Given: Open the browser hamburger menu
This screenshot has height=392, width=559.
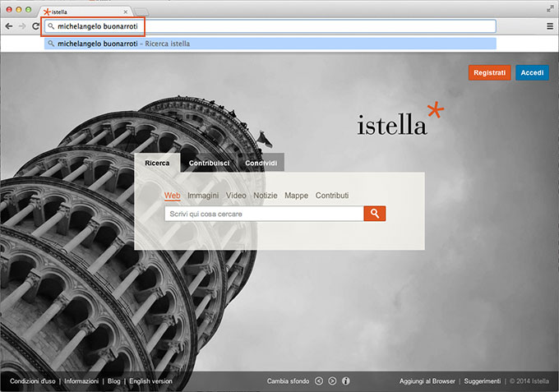Looking at the screenshot, I should 550,26.
